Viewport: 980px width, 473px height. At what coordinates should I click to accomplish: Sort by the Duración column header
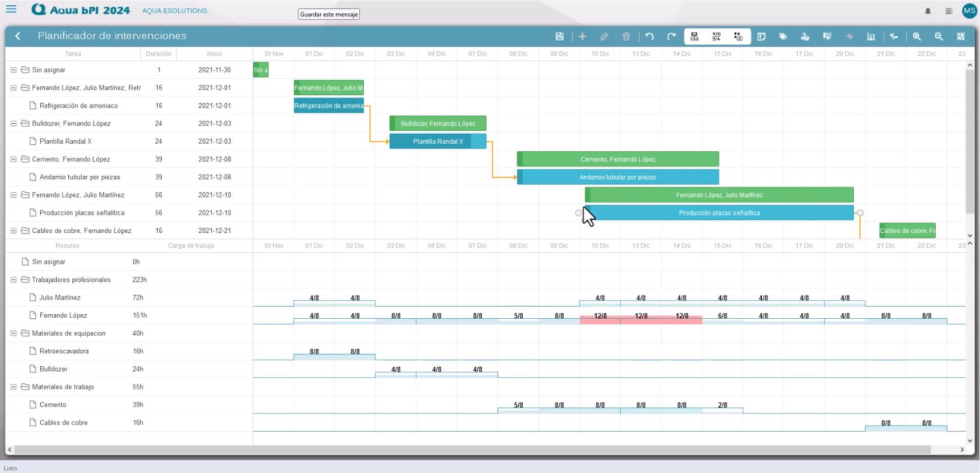(x=158, y=54)
